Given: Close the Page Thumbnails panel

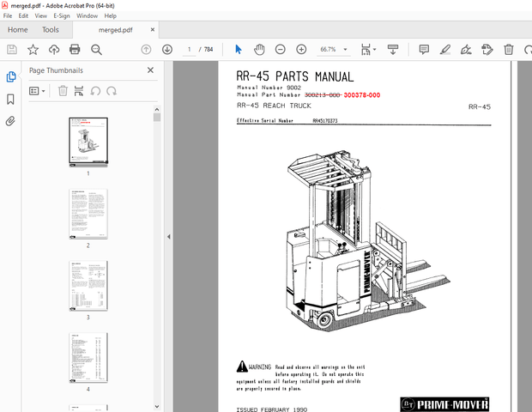Looking at the screenshot, I should 150,70.
